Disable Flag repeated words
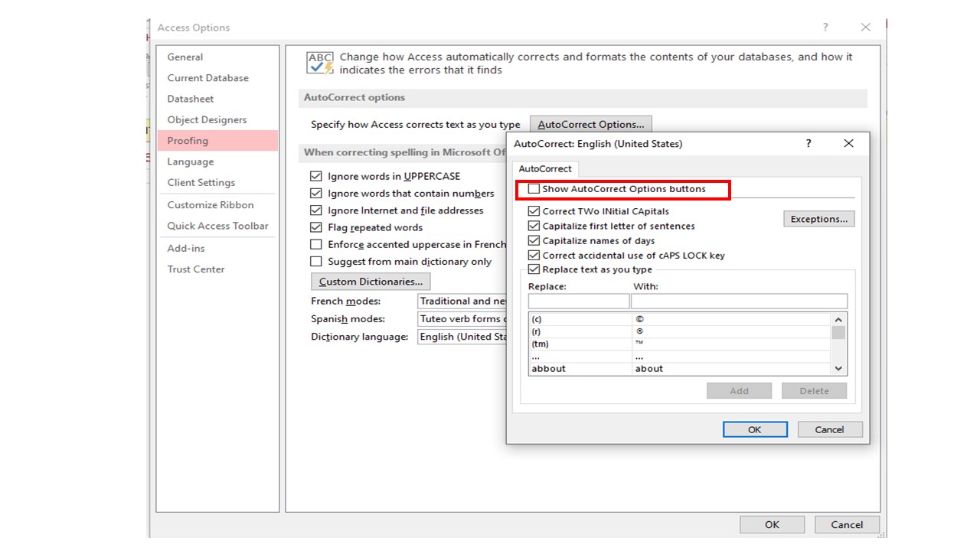The height and width of the screenshot is (551, 980). [316, 227]
